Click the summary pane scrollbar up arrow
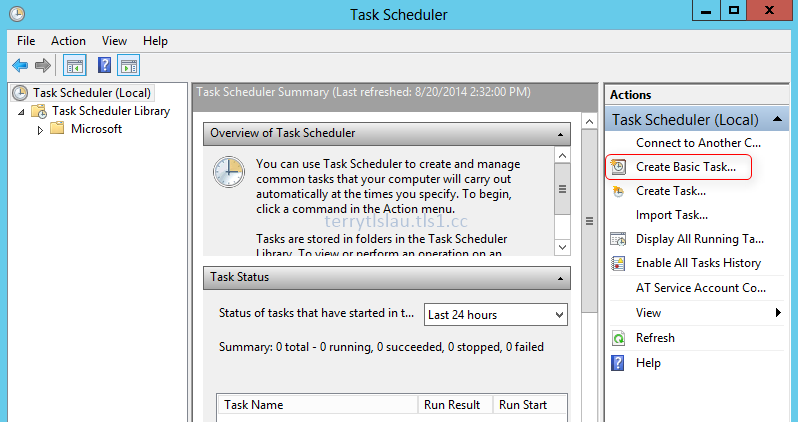 point(589,122)
